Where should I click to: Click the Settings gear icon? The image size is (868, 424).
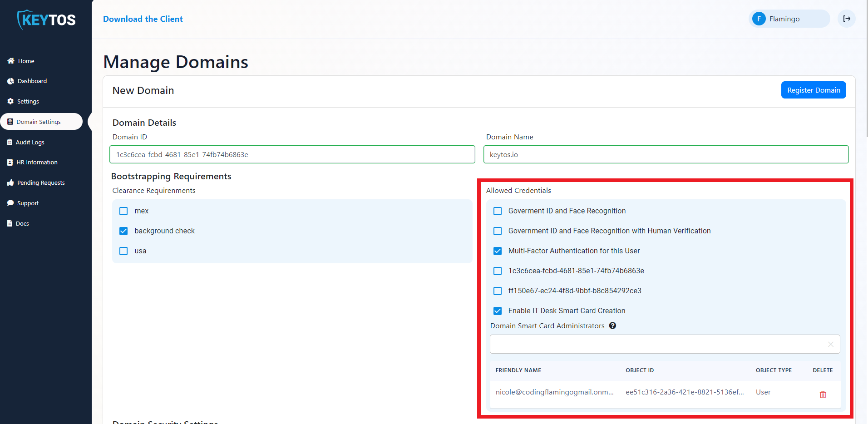10,101
